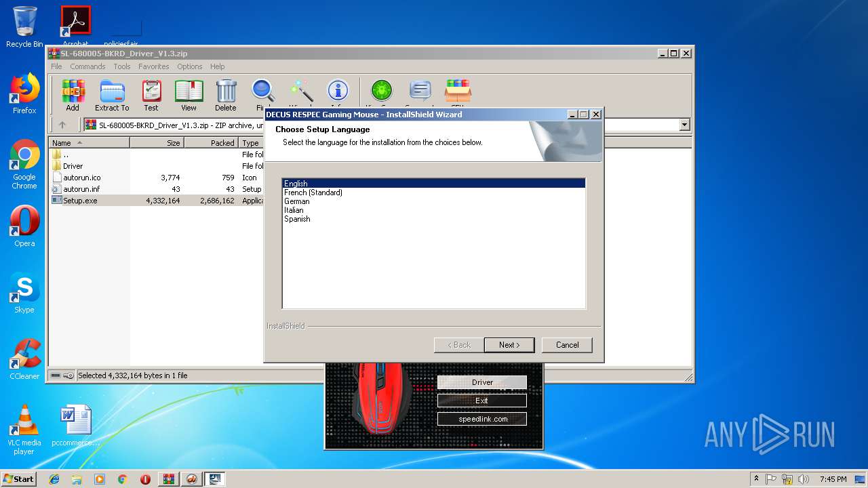Viewport: 868px width, 488px height.
Task: Click Exit button in autorun window
Action: coord(482,401)
